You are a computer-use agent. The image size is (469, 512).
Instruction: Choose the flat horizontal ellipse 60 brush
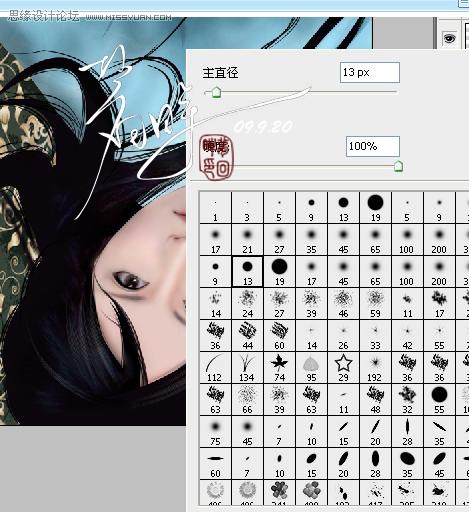coord(215,464)
